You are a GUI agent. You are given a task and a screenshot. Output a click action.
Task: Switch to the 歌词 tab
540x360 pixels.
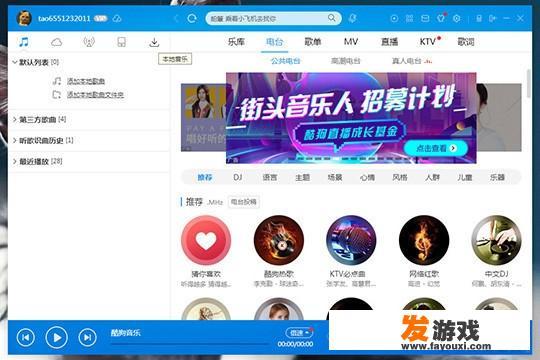pyautogui.click(x=466, y=42)
